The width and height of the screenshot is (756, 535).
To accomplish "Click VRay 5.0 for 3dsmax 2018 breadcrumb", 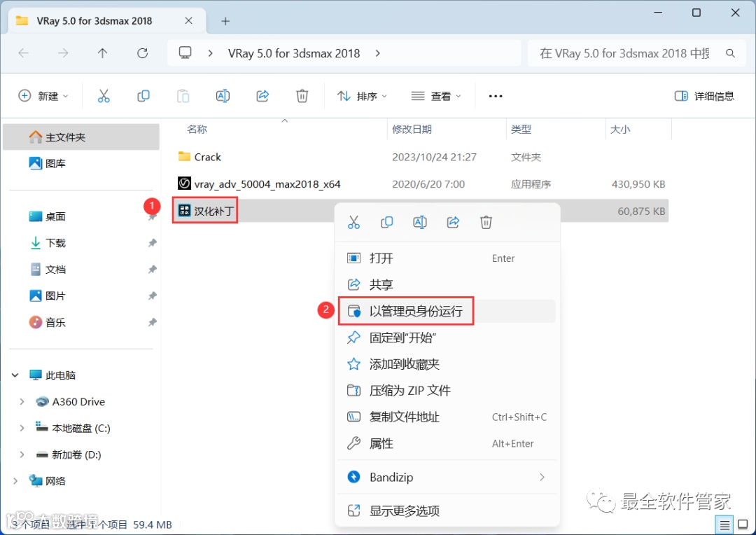I will 294,53.
